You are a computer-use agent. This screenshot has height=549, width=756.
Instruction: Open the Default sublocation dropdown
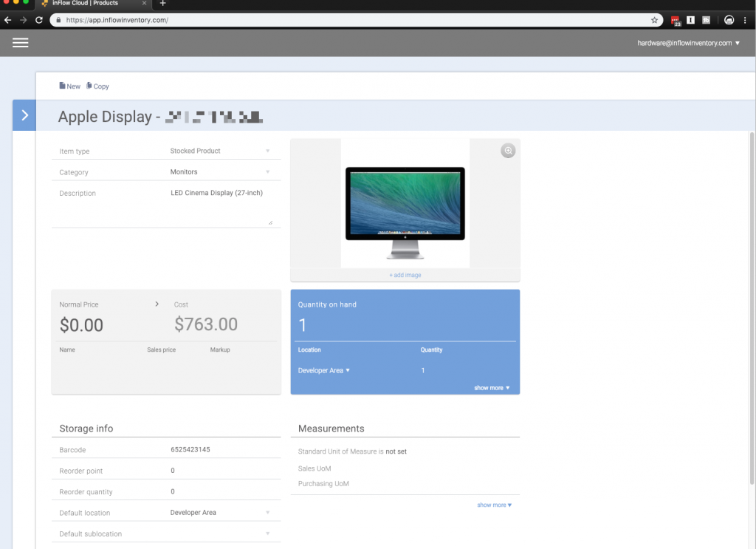coord(268,533)
